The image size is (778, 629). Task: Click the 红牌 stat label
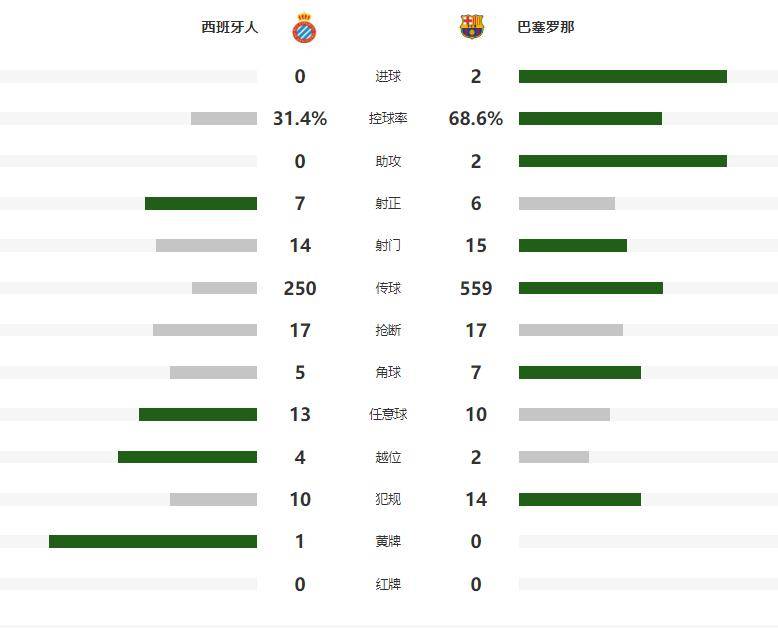pos(388,584)
